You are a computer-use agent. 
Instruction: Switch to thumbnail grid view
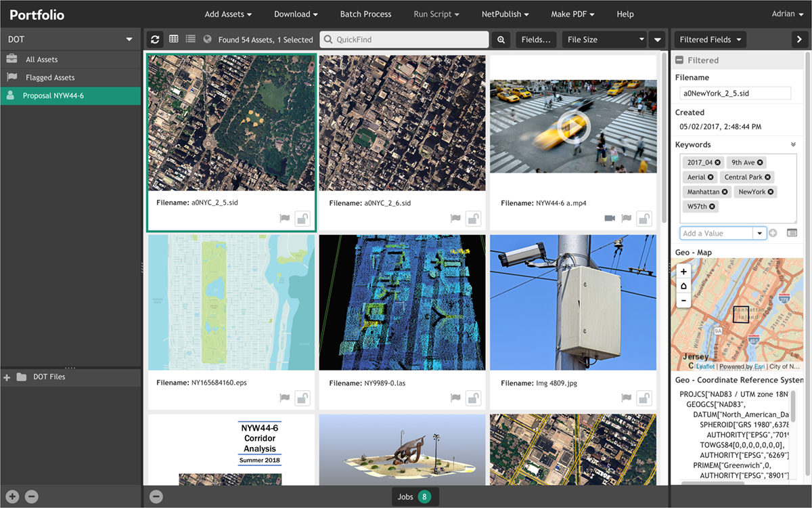click(174, 39)
